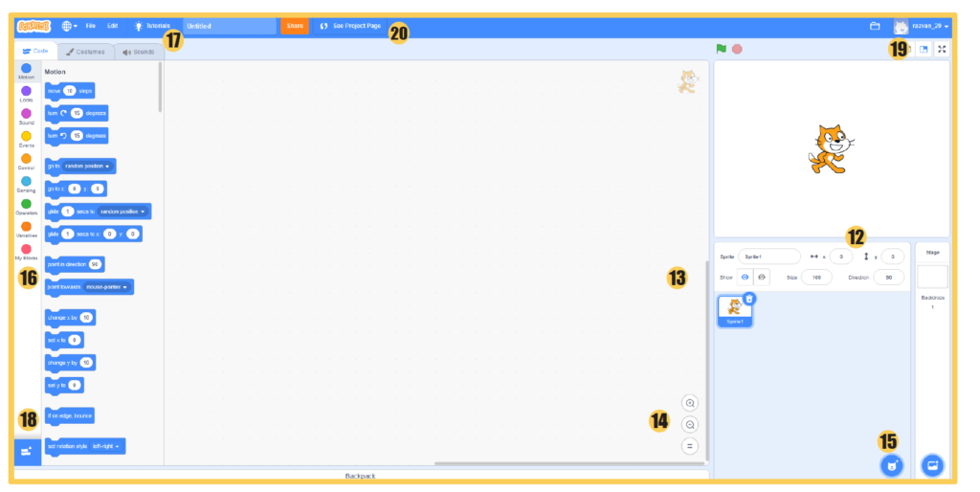
Task: Click the Choose a Sprite cat button
Action: pos(893,464)
